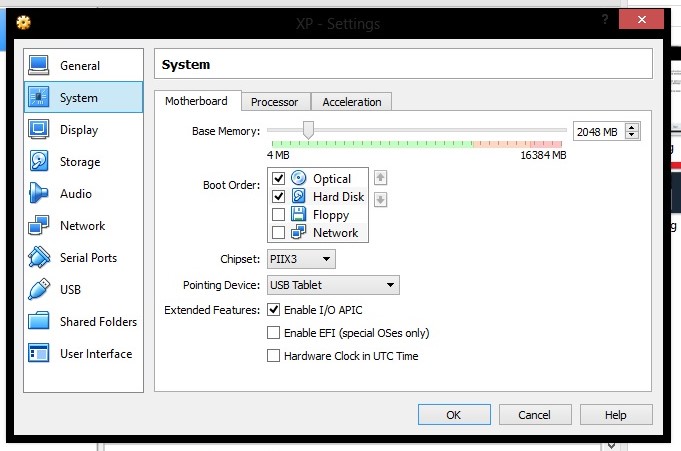Click the red zone of memory scale
Screen dimensions: 681x451
pos(545,144)
